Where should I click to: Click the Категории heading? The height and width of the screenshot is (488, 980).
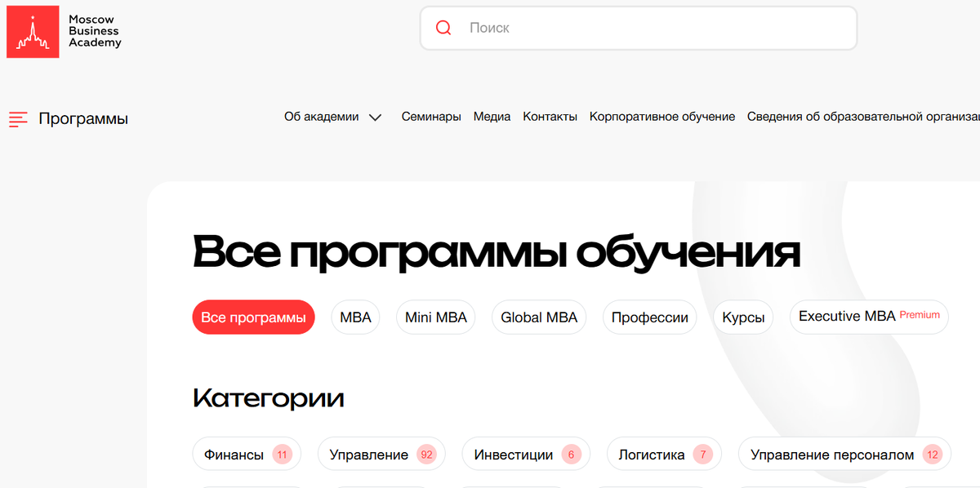point(269,398)
